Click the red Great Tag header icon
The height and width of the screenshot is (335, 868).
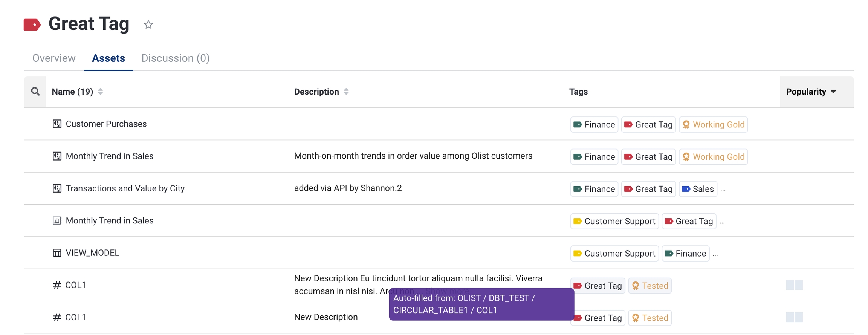point(32,25)
